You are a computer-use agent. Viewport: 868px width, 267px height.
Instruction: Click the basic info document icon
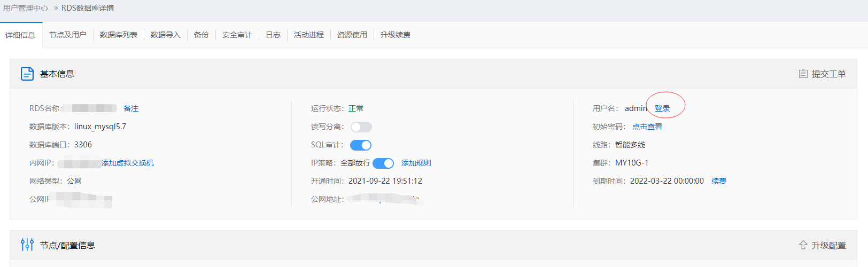(x=27, y=74)
